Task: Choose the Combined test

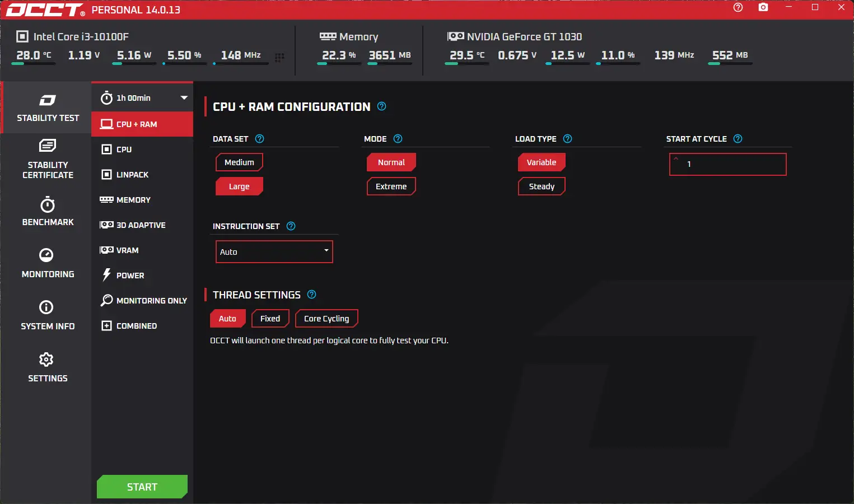Action: pos(142,326)
